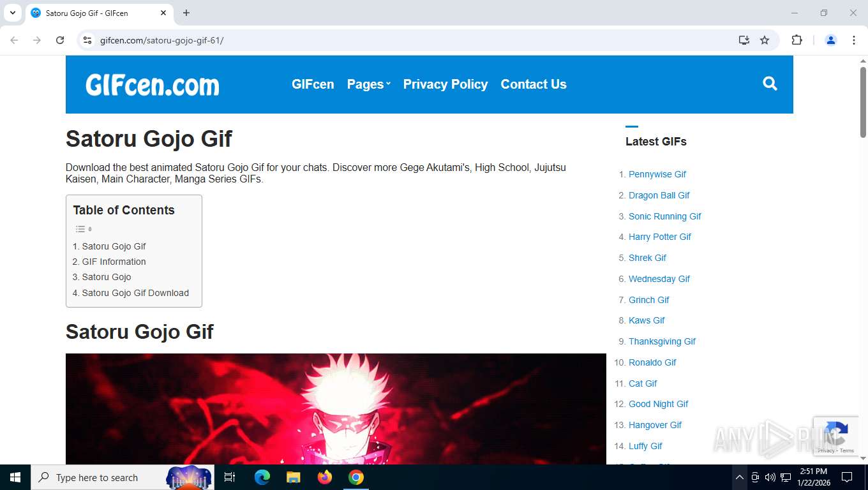Jump to '3. Satoru Gojo' contents entry
The width and height of the screenshot is (868, 490).
click(101, 277)
